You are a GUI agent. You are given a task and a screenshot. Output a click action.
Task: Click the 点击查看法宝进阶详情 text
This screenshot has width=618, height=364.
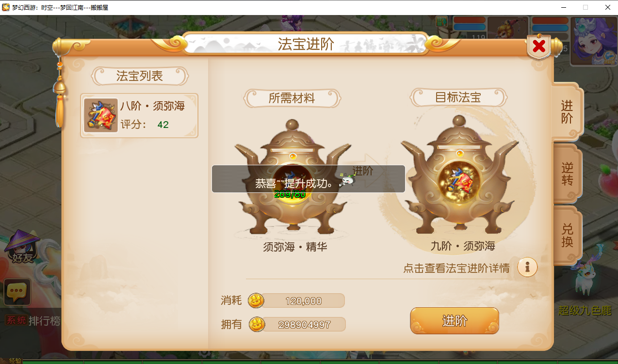tap(456, 268)
